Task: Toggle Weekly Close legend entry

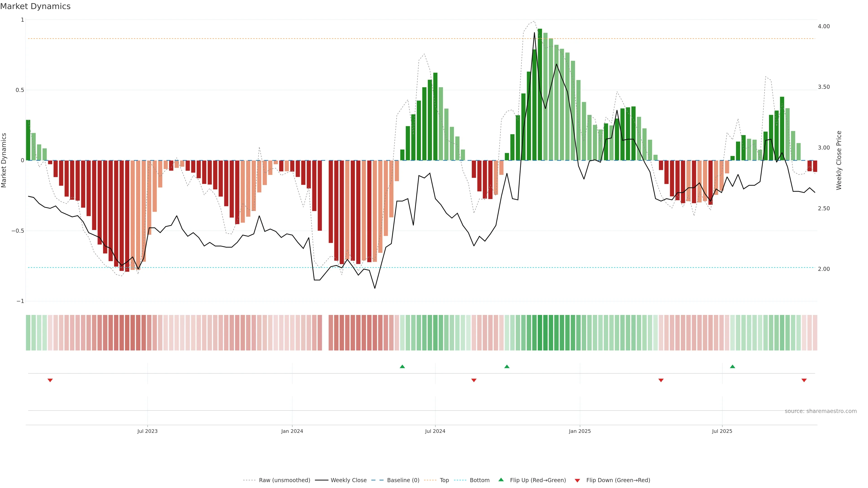Action: [348, 480]
